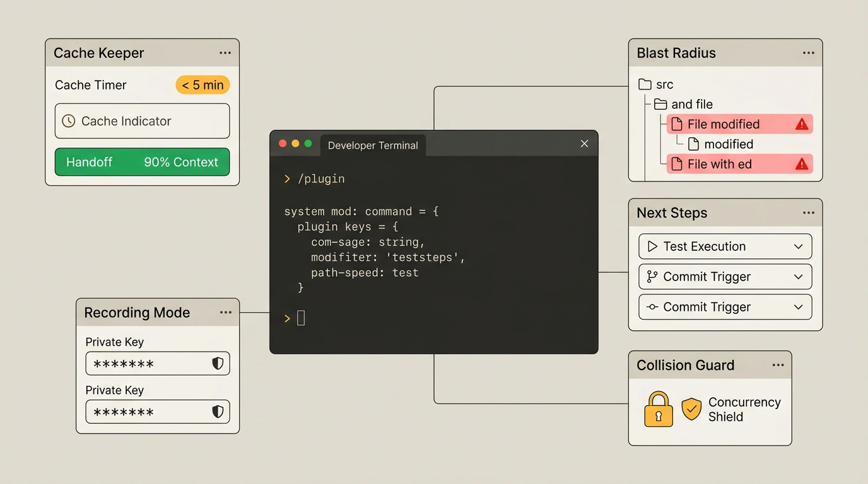This screenshot has width=868, height=484.
Task: Click the Concurrency Shield checkmark icon
Action: [x=691, y=409]
